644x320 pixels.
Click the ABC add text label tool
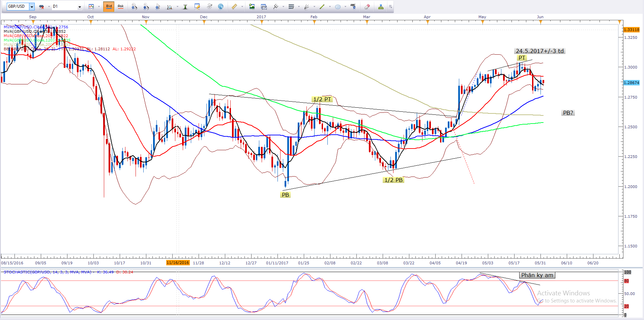pos(353,6)
